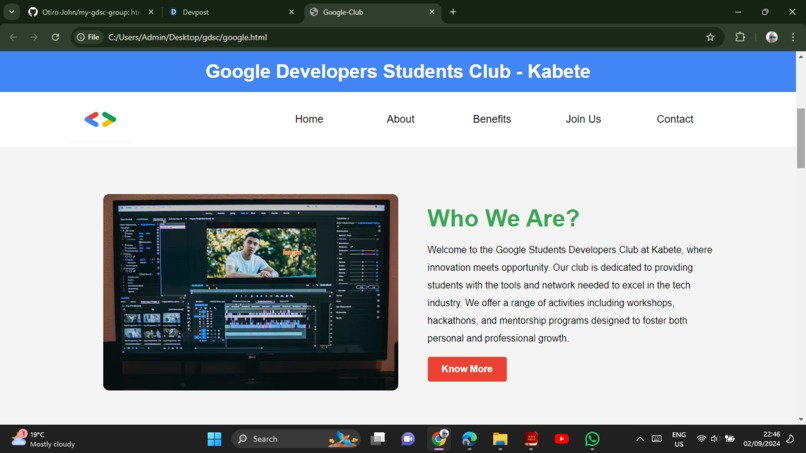
Task: Click the browser back arrow
Action: pyautogui.click(x=13, y=37)
